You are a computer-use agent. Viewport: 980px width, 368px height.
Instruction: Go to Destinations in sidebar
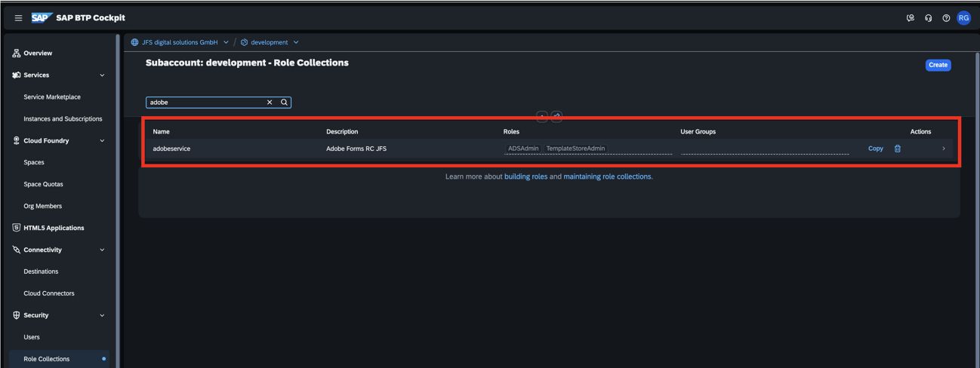(41, 271)
